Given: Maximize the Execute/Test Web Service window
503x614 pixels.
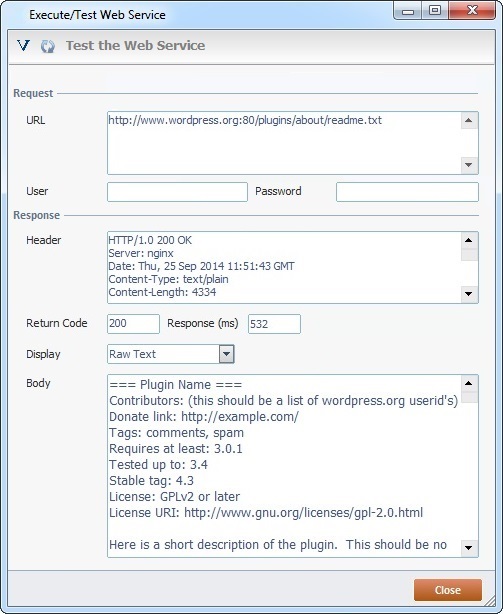Looking at the screenshot, I should point(435,11).
